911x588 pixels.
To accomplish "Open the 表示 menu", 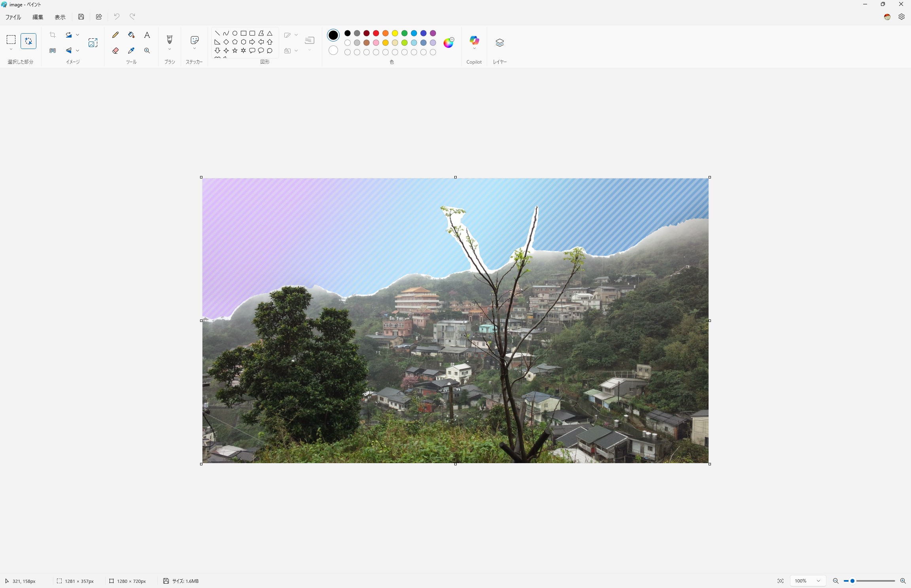I will click(60, 17).
